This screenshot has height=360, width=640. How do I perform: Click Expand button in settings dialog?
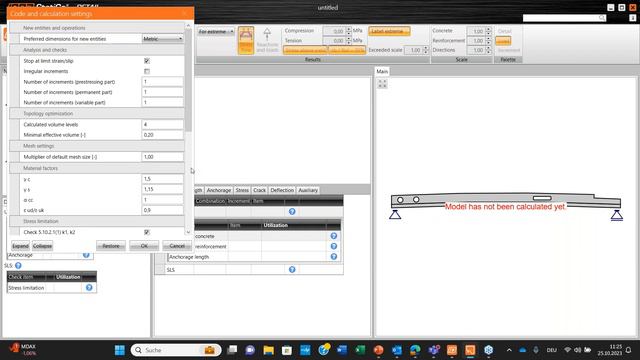tap(20, 246)
